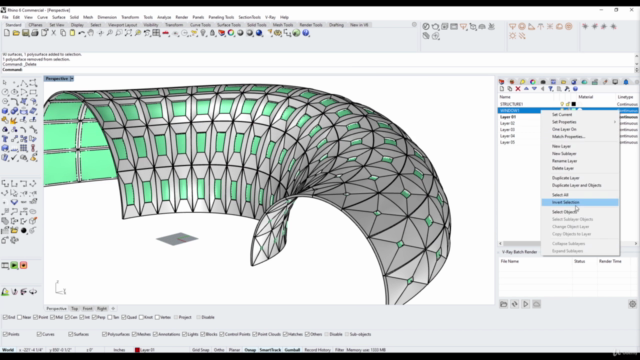Click the Move Layer Down triangle icon
Viewport: 640px width, 360px height.
pos(534,89)
